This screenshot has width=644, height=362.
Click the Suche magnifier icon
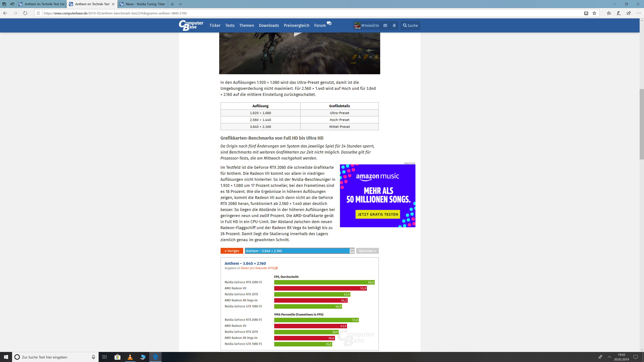click(x=405, y=25)
